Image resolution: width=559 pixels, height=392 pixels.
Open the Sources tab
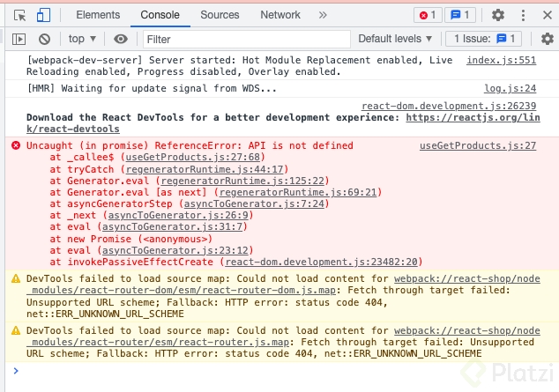point(220,15)
